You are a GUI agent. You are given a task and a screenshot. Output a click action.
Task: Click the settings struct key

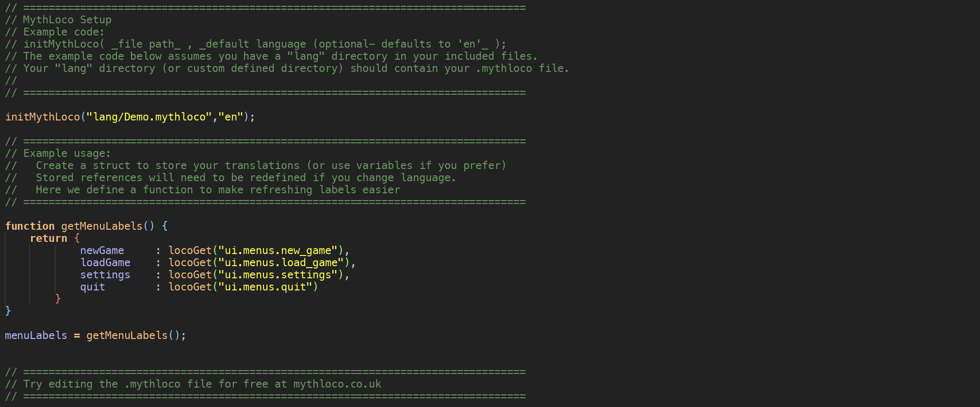point(105,275)
